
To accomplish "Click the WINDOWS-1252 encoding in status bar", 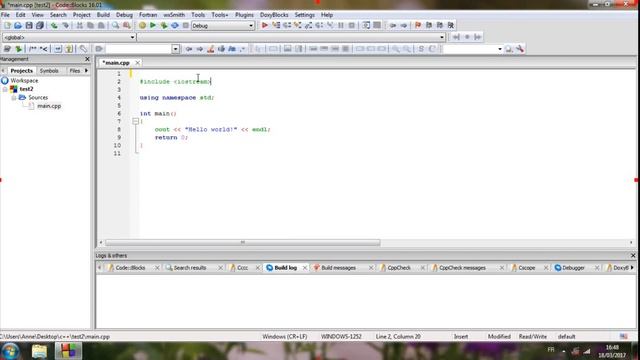I will (x=341, y=337).
